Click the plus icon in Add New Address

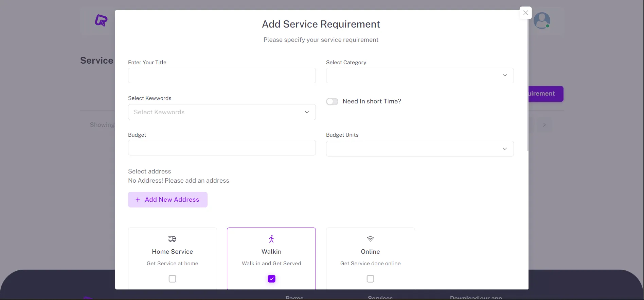point(138,200)
